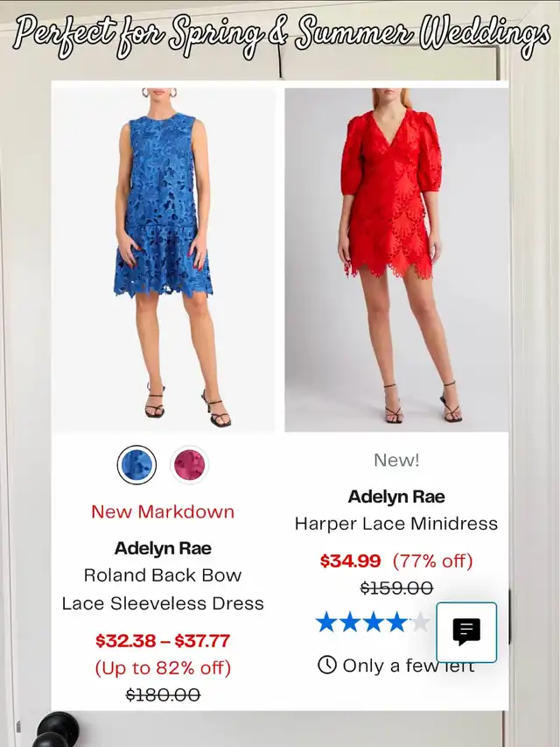Click the Adelyn Rae brand above Roland dress
Viewport: 560px width, 747px height.
point(163,548)
